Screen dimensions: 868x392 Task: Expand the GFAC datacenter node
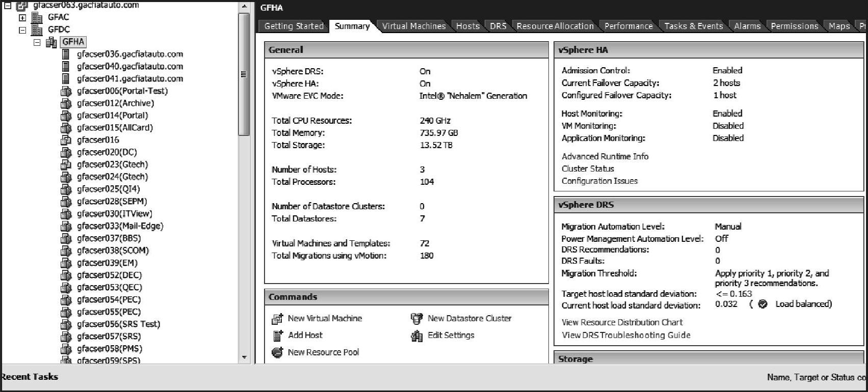[x=22, y=17]
